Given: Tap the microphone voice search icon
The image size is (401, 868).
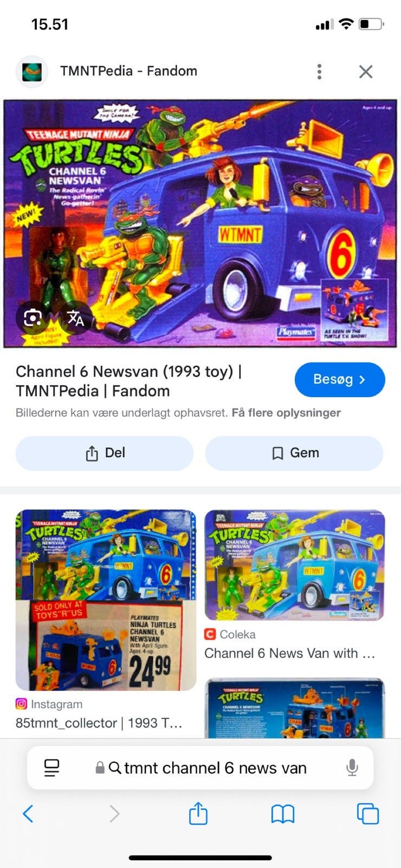Looking at the screenshot, I should tap(352, 768).
